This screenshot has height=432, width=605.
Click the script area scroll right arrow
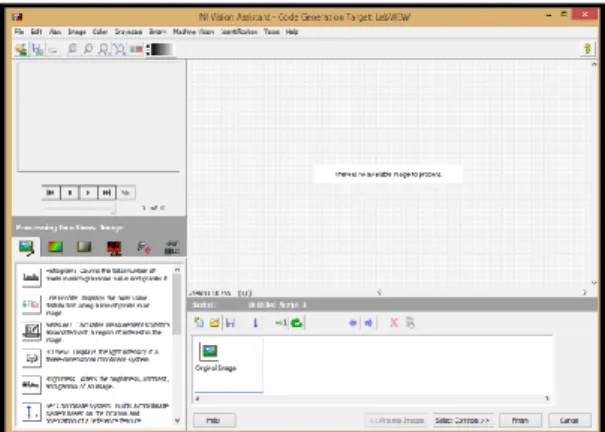point(547,398)
